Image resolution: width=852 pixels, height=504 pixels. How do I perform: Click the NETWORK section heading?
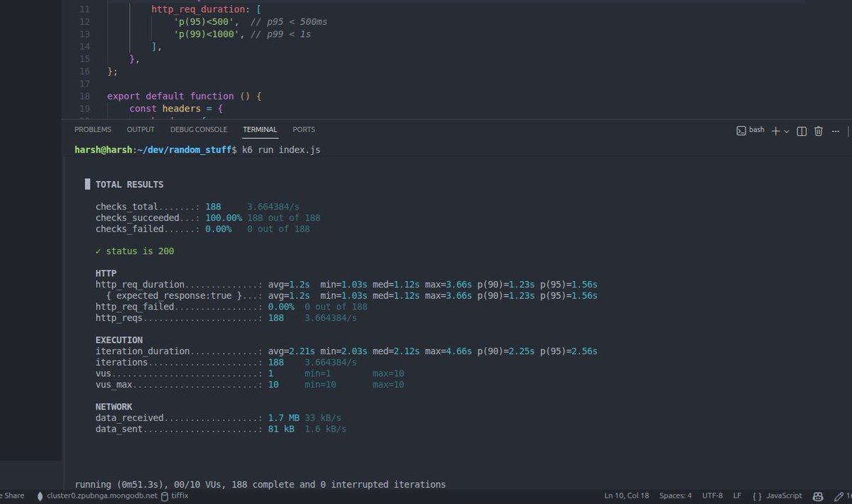(114, 407)
